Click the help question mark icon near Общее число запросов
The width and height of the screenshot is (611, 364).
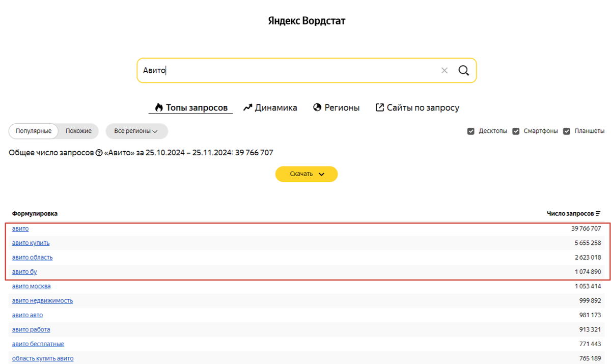(99, 153)
